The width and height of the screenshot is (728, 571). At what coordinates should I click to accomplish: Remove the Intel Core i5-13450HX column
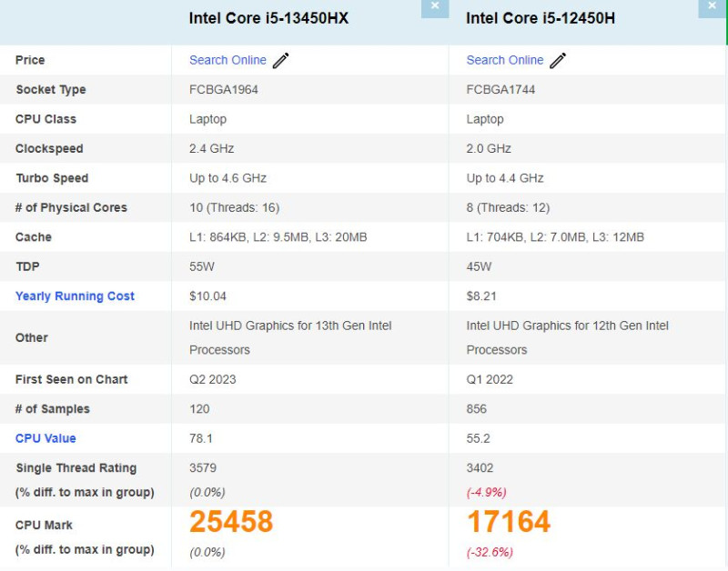(435, 8)
